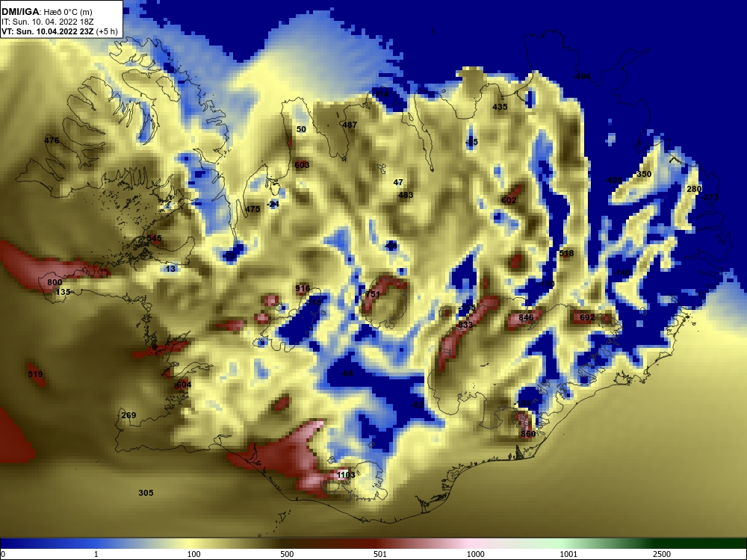
Task: Click the map value '860'
Action: (x=528, y=435)
